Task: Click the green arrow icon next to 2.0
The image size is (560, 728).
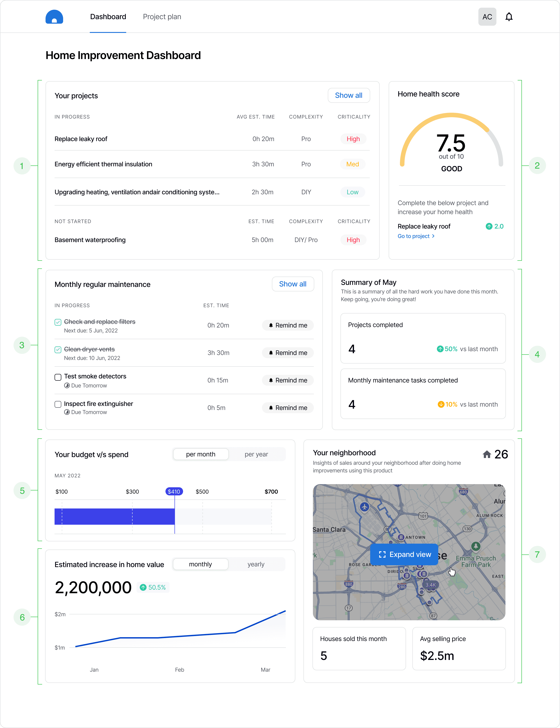Action: coord(489,226)
